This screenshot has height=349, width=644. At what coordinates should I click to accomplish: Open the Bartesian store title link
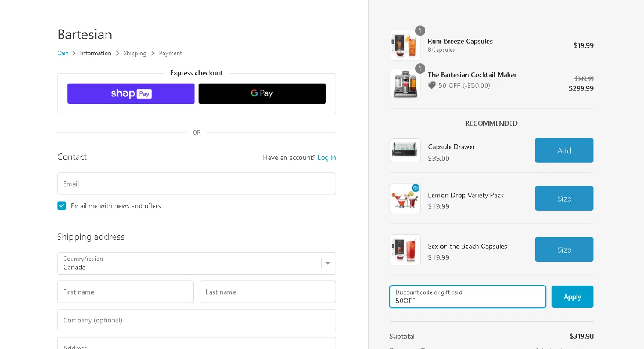pos(85,34)
